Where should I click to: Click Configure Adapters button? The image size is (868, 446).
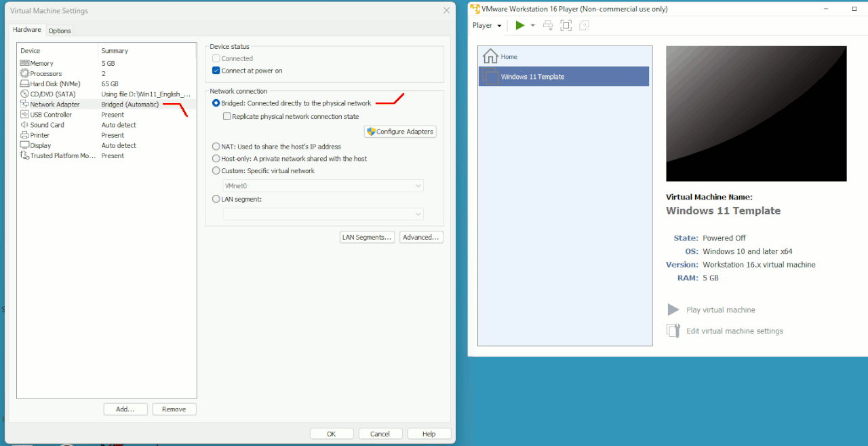tap(400, 132)
